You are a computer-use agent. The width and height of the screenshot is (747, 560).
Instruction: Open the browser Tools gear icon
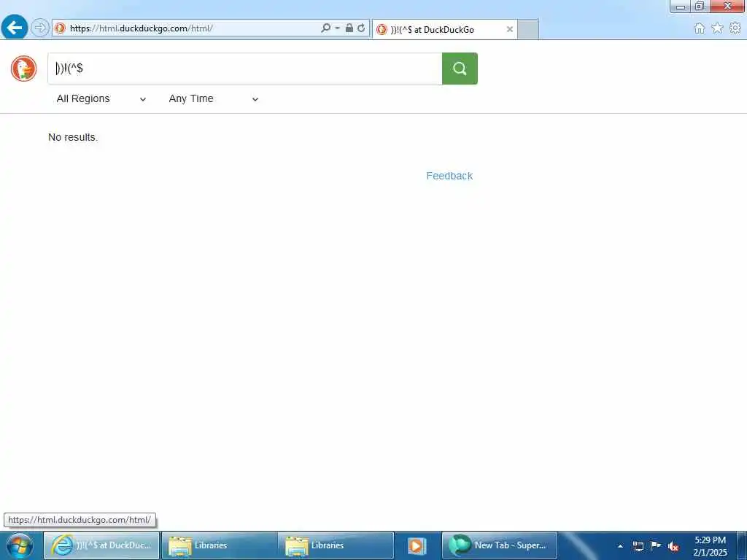735,28
